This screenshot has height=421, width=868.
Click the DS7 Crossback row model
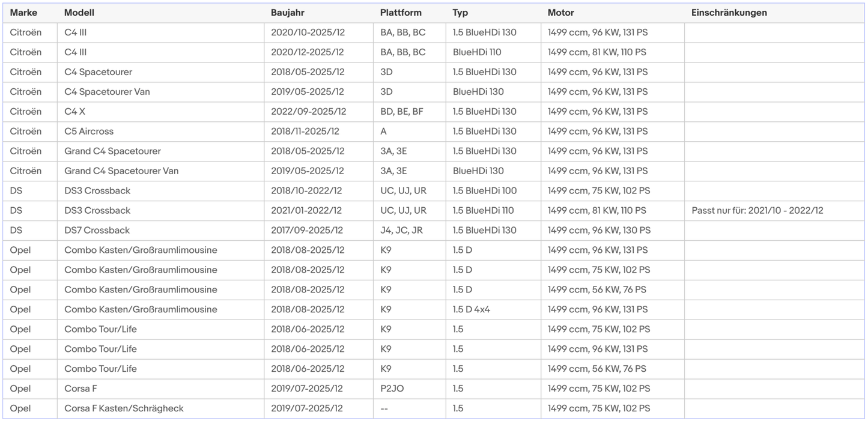(97, 231)
